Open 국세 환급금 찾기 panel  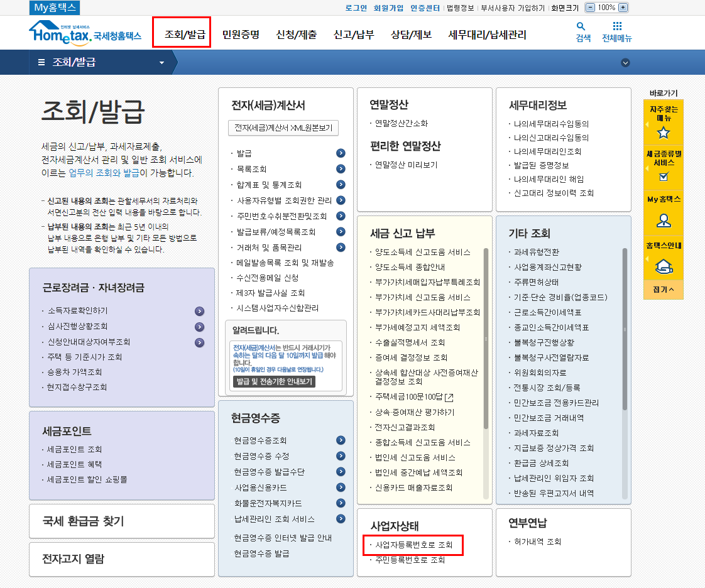coord(122,521)
